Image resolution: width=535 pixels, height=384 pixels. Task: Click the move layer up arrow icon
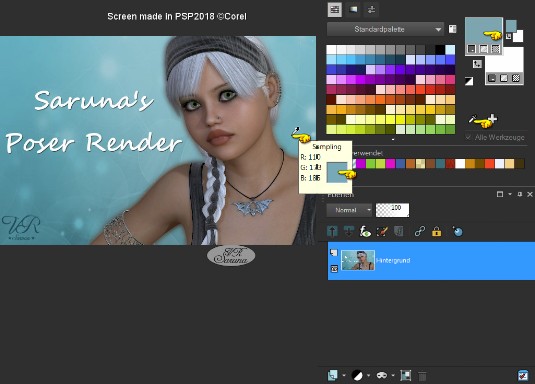coord(332,231)
